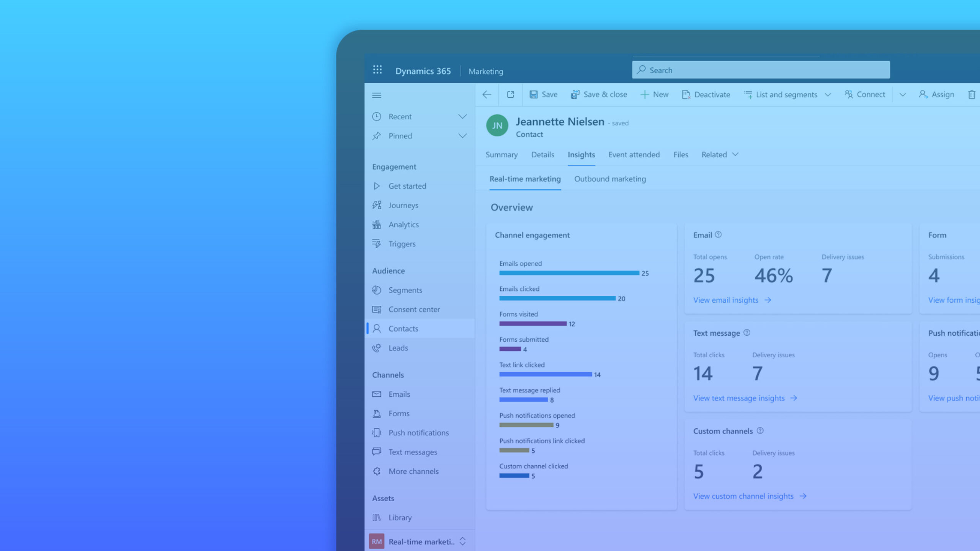Click the Dynamics 365 title
The image size is (980, 551).
coord(423,71)
